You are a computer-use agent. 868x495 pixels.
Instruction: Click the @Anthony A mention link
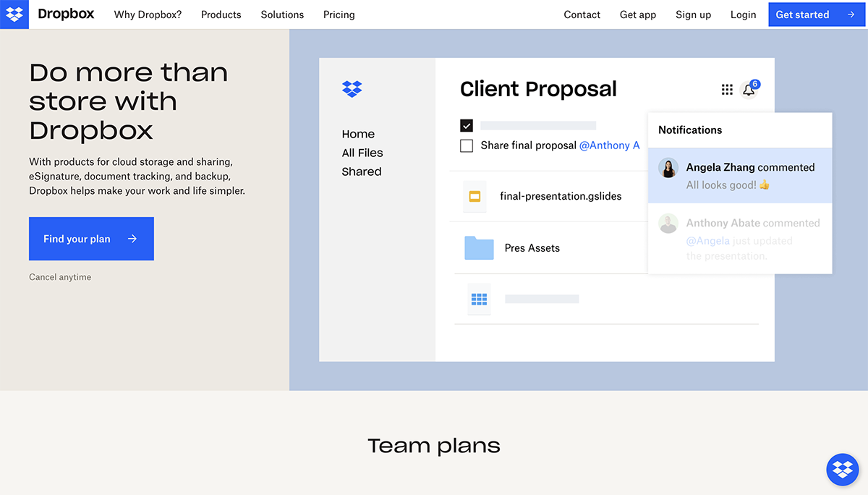[x=610, y=145]
